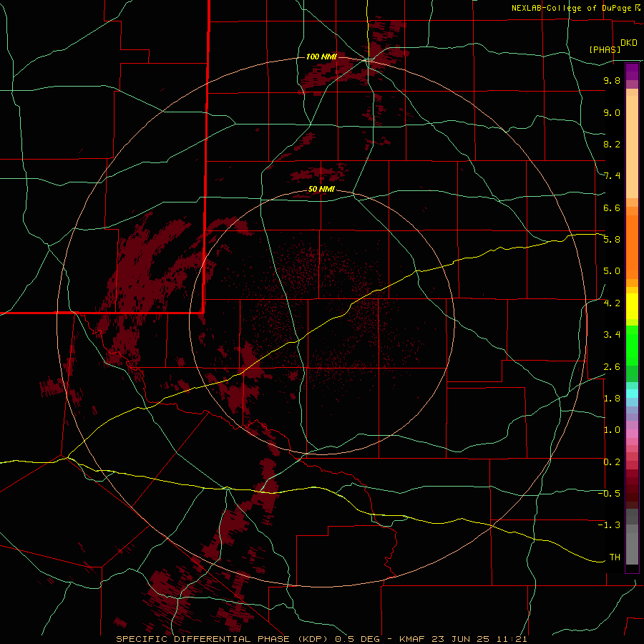Image resolution: width=644 pixels, height=644 pixels.
Task: Click the 9.8 value on the color scale
Action: [612, 80]
